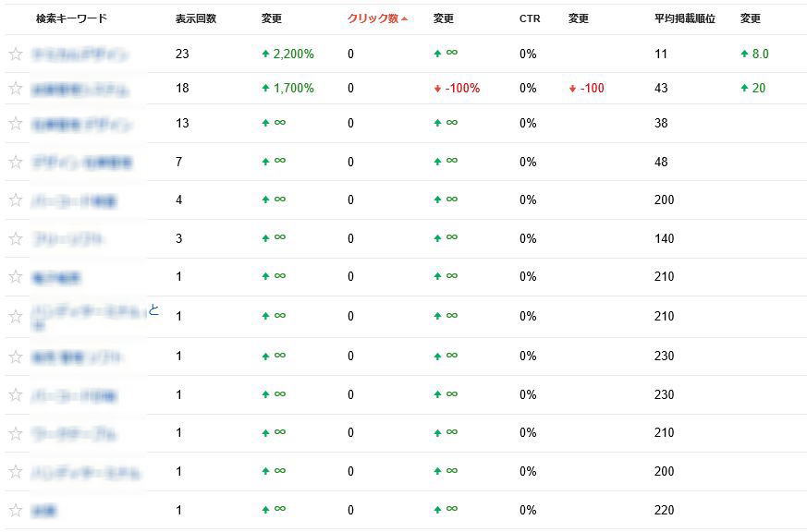Click 変更 header right of CTR
The height and width of the screenshot is (532, 807).
click(579, 18)
